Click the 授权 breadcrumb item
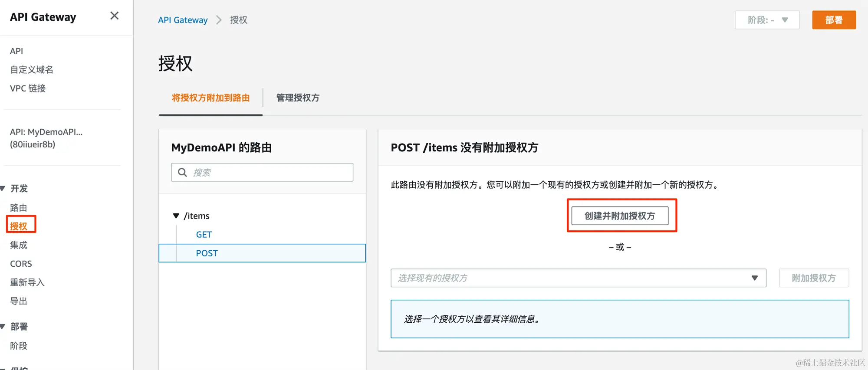 tap(239, 20)
